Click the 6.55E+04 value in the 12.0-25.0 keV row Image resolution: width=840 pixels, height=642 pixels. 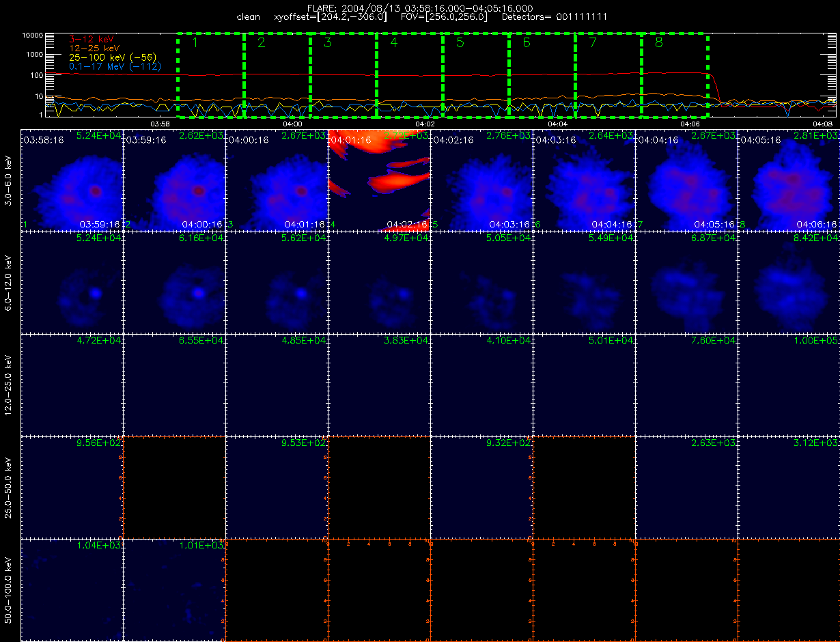click(202, 341)
